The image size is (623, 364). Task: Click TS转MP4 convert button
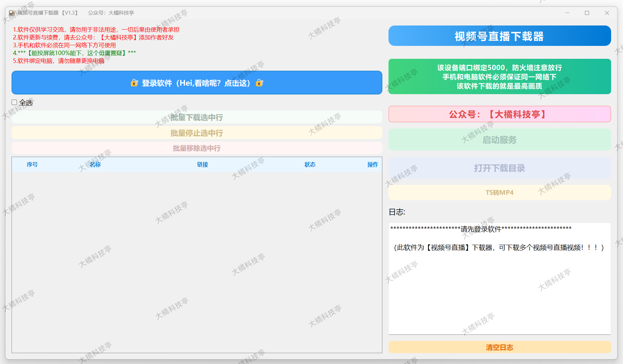[x=500, y=192]
